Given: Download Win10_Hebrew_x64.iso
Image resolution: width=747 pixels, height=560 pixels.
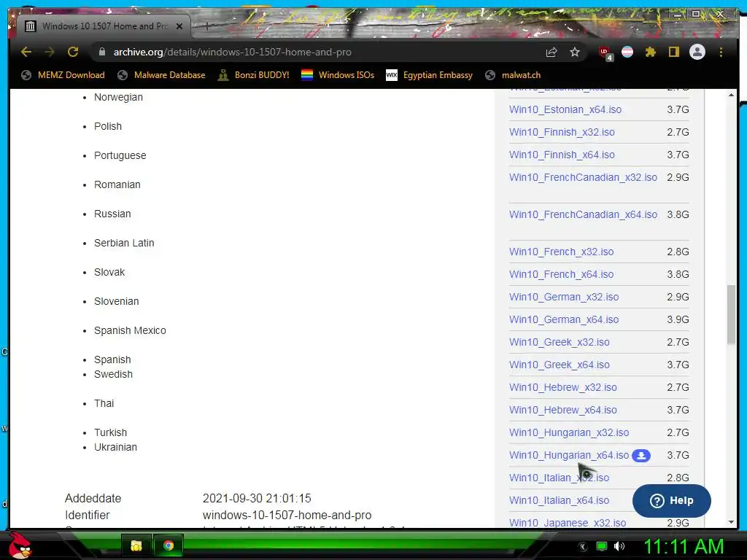Looking at the screenshot, I should tap(562, 410).
